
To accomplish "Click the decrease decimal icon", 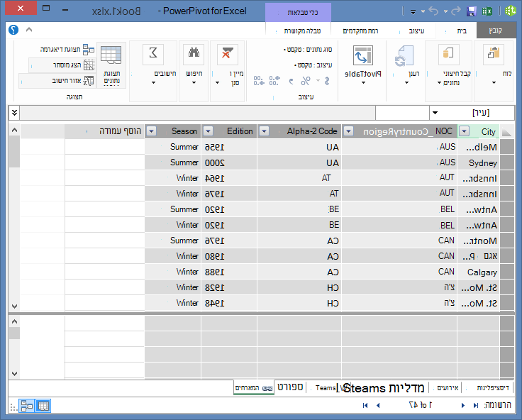I will [259, 81].
